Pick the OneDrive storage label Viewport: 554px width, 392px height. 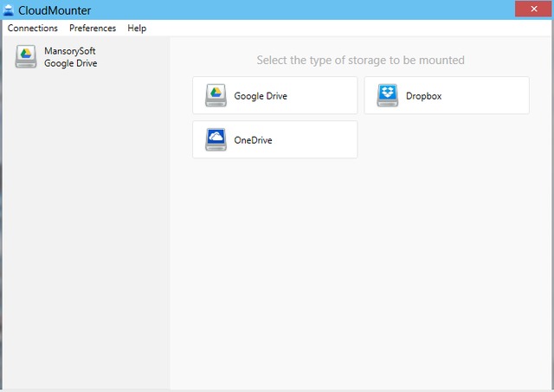253,140
